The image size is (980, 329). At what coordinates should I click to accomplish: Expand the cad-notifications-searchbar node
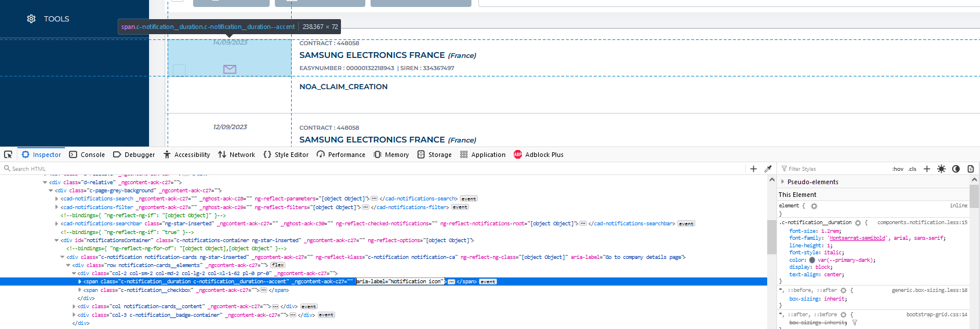57,224
